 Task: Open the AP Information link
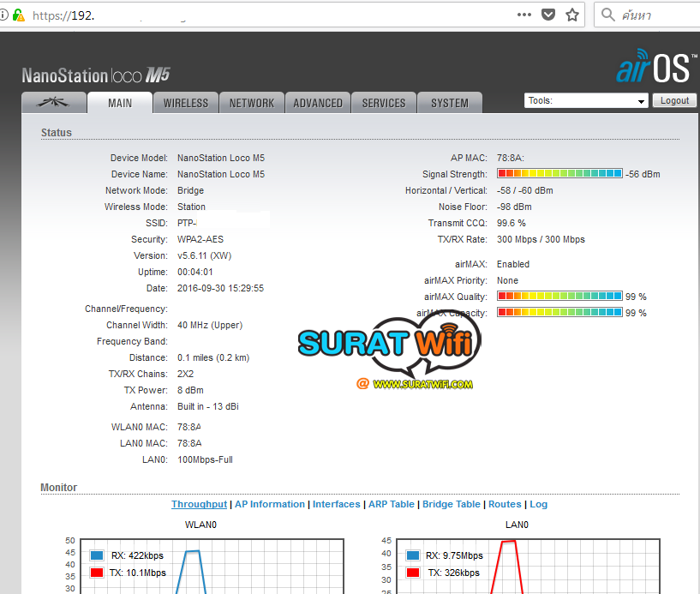pos(270,504)
